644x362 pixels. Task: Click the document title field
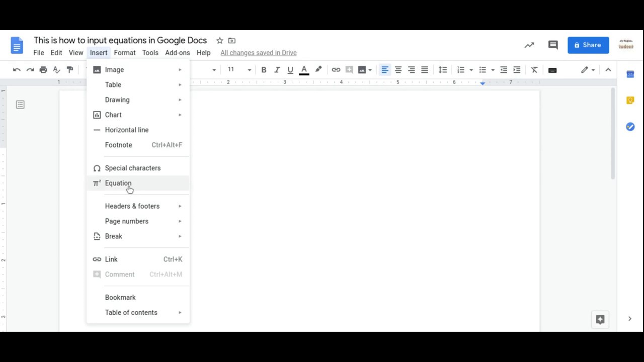[x=120, y=41]
